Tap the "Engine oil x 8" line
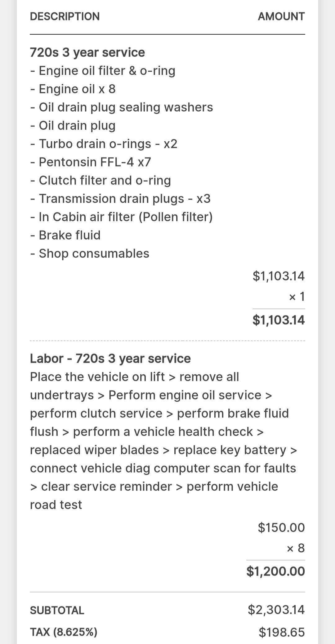This screenshot has width=335, height=644. coord(73,89)
